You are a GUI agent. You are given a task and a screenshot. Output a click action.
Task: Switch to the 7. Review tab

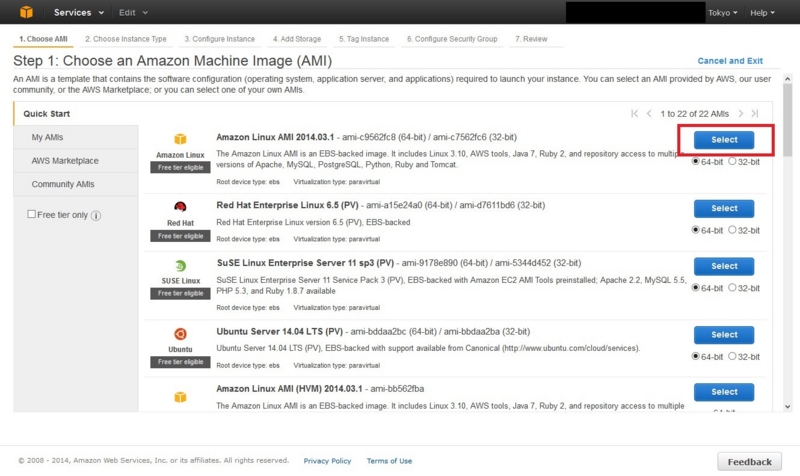tap(531, 39)
